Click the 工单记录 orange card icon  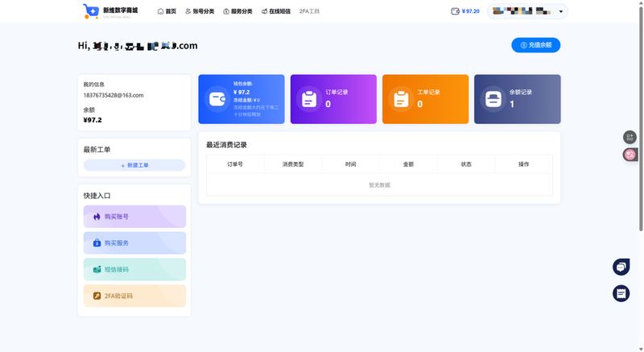(401, 99)
